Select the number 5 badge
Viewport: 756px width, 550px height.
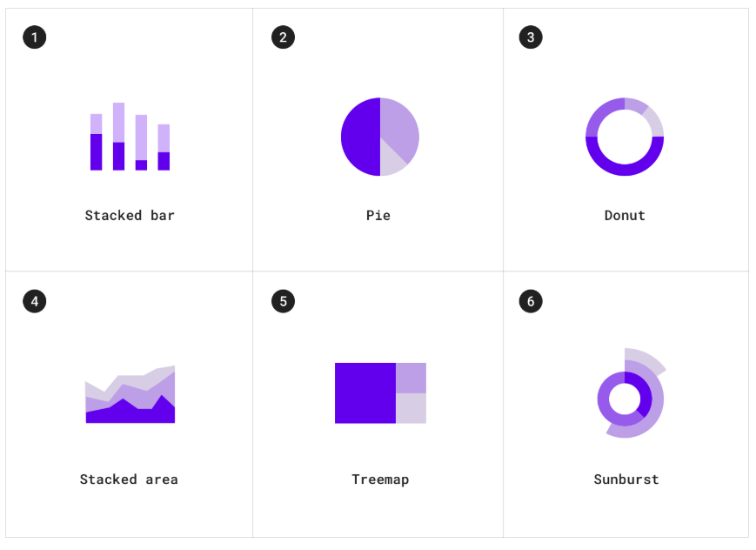coord(283,301)
